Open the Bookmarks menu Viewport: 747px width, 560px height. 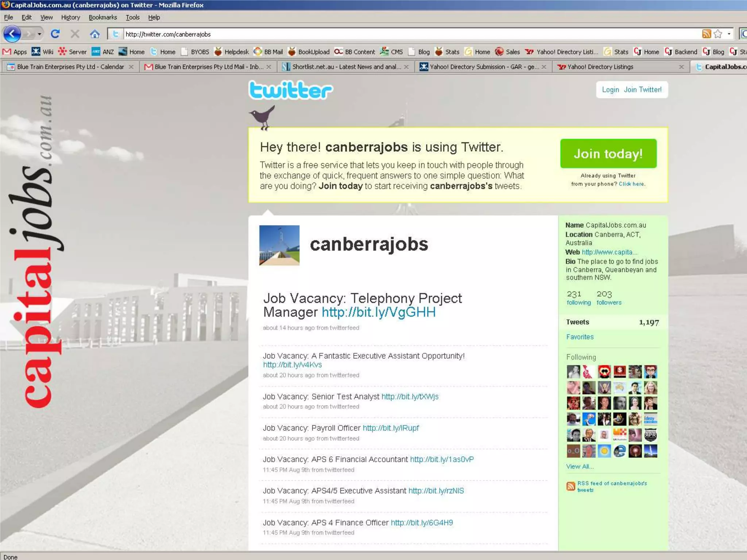(x=102, y=17)
